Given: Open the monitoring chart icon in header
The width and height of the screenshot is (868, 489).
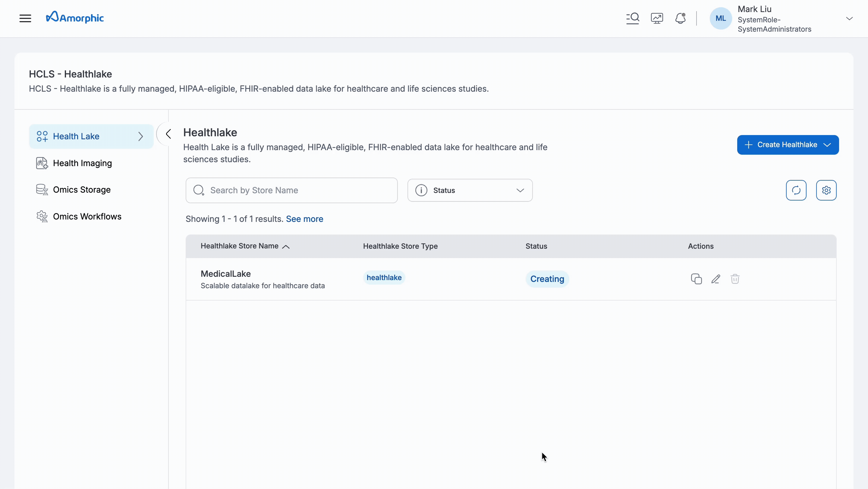Looking at the screenshot, I should pos(657,18).
